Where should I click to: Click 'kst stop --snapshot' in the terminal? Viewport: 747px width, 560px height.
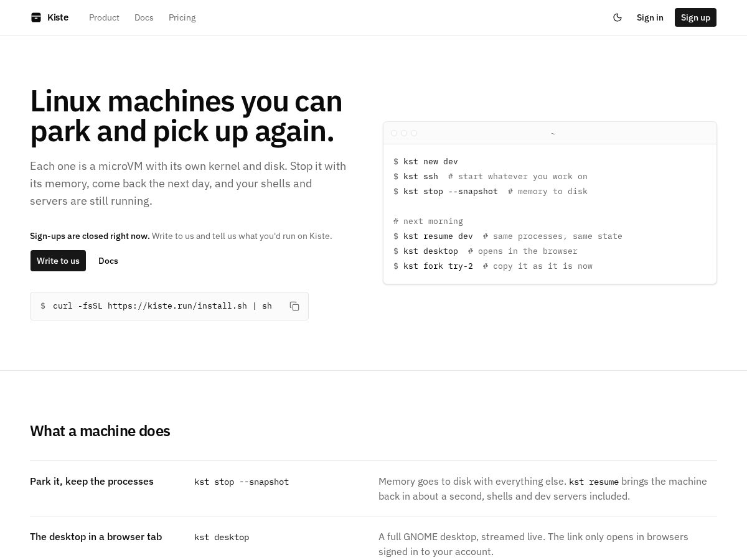click(x=451, y=192)
